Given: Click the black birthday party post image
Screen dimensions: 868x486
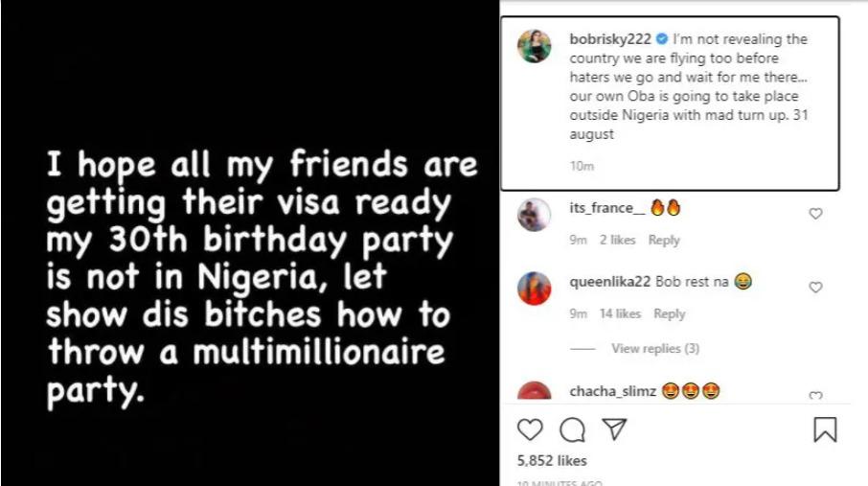Looking at the screenshot, I should click(x=249, y=243).
